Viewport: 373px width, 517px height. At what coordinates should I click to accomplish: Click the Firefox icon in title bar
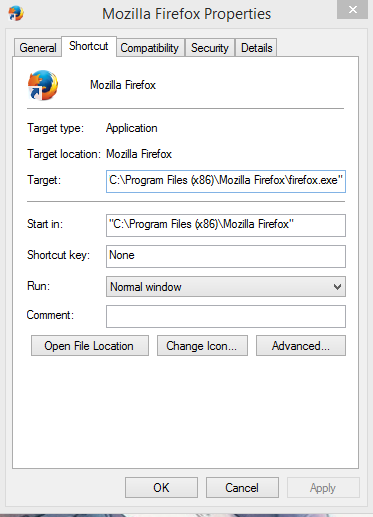pyautogui.click(x=16, y=13)
